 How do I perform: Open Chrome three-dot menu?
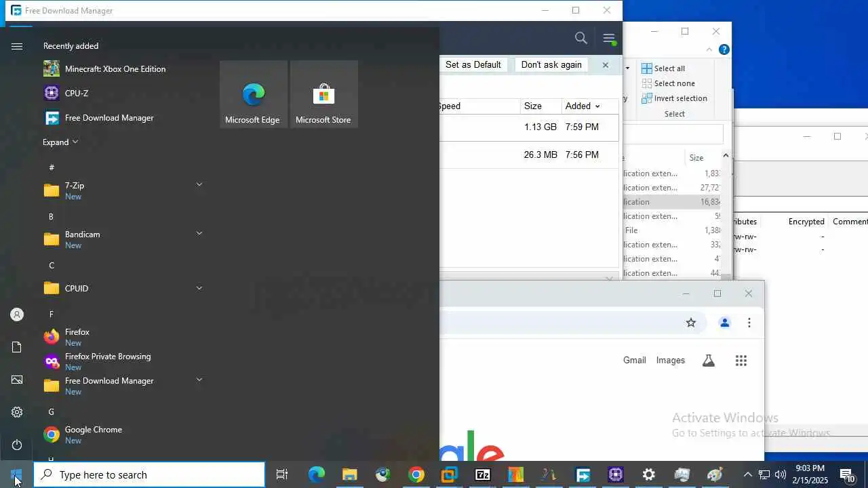click(x=749, y=323)
